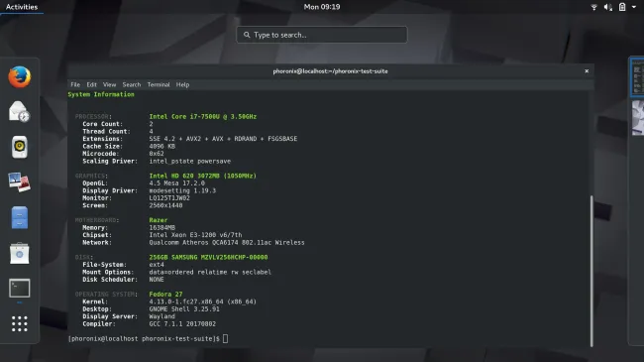Viewport: 644px width, 362px height.
Task: Click the Activities button
Action: [22, 7]
